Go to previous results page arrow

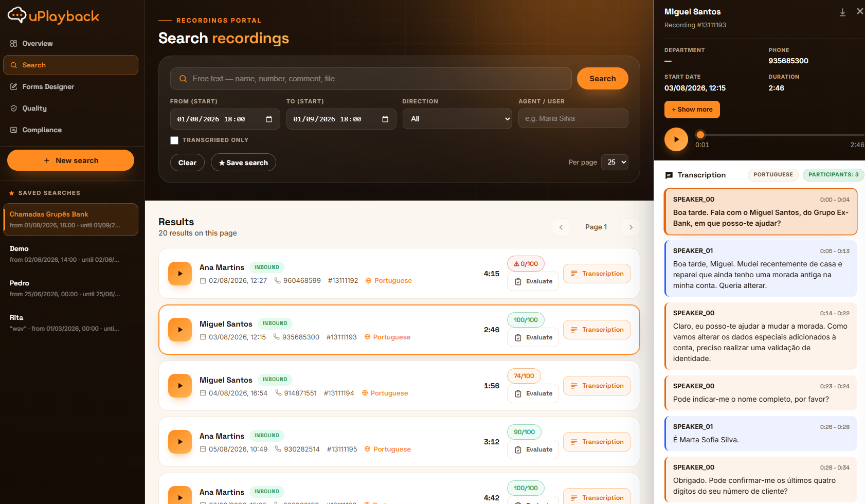tap(561, 227)
